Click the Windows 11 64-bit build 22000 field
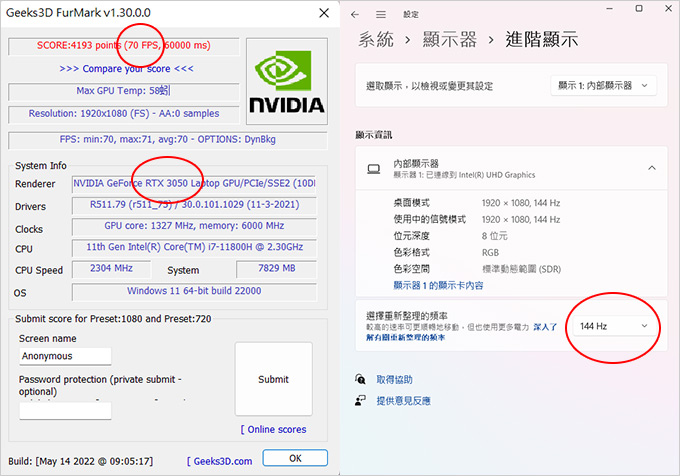This screenshot has height=476, width=680. click(x=194, y=291)
